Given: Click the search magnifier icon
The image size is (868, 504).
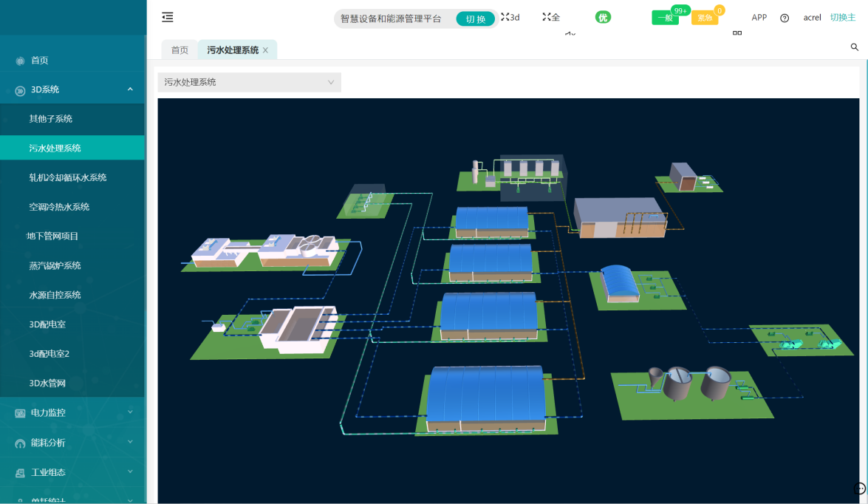Looking at the screenshot, I should 855,47.
